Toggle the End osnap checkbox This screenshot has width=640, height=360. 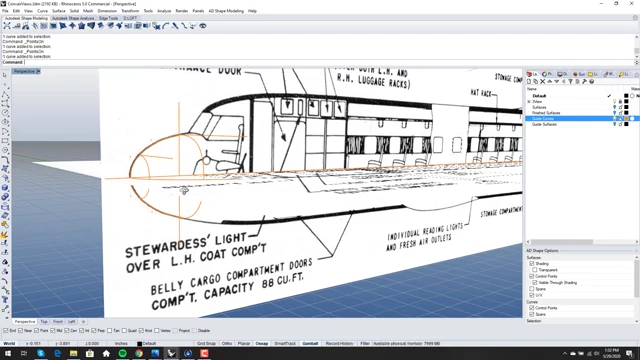(x=6, y=331)
